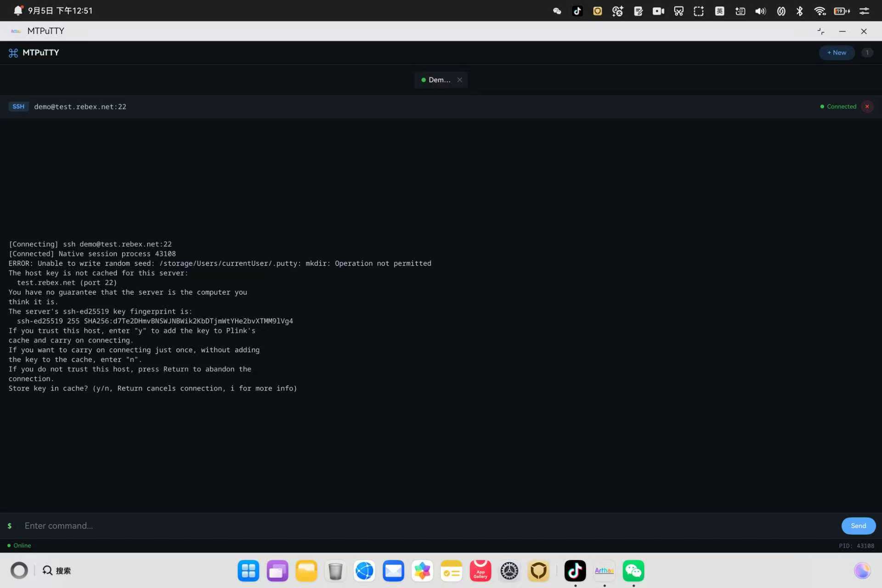Viewport: 882px width, 588px height.
Task: Click the 'Store key in cache?' prompt line
Action: pos(153,389)
